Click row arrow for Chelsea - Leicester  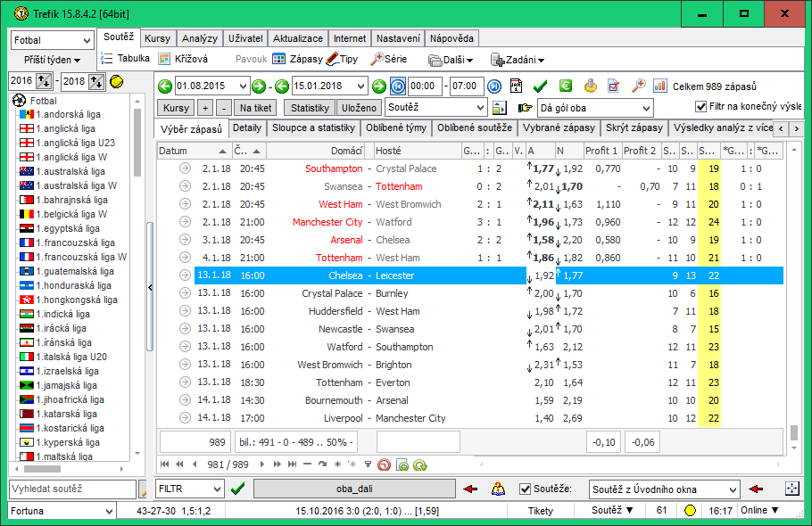tap(185, 275)
